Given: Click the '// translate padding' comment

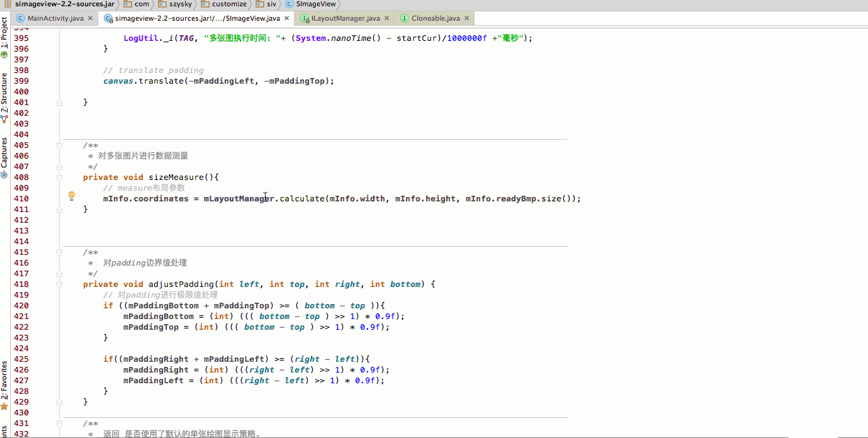Looking at the screenshot, I should pyautogui.click(x=154, y=70).
